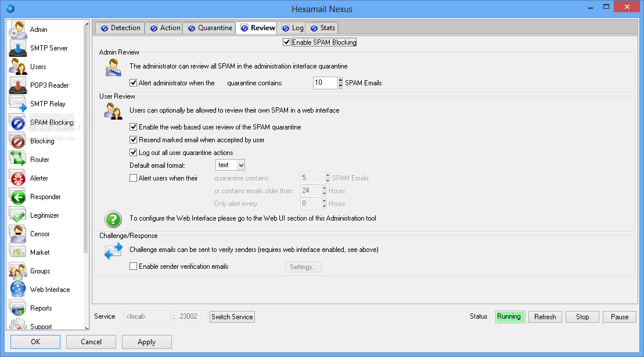Click the Service port field 23002
The height and width of the screenshot is (357, 644).
click(x=192, y=317)
